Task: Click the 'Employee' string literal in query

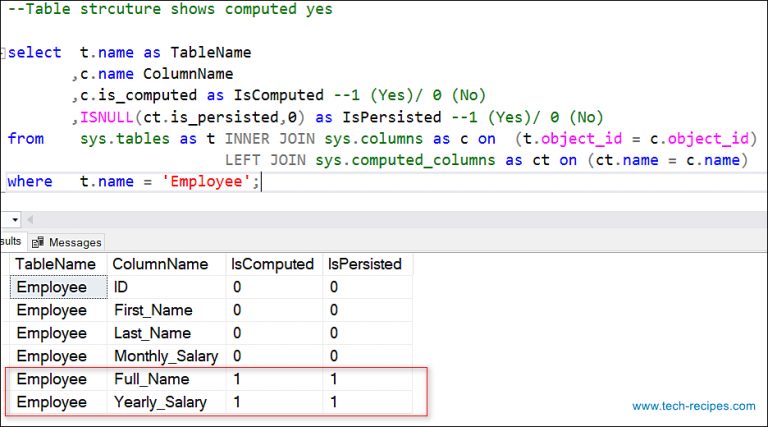Action: pyautogui.click(x=206, y=182)
